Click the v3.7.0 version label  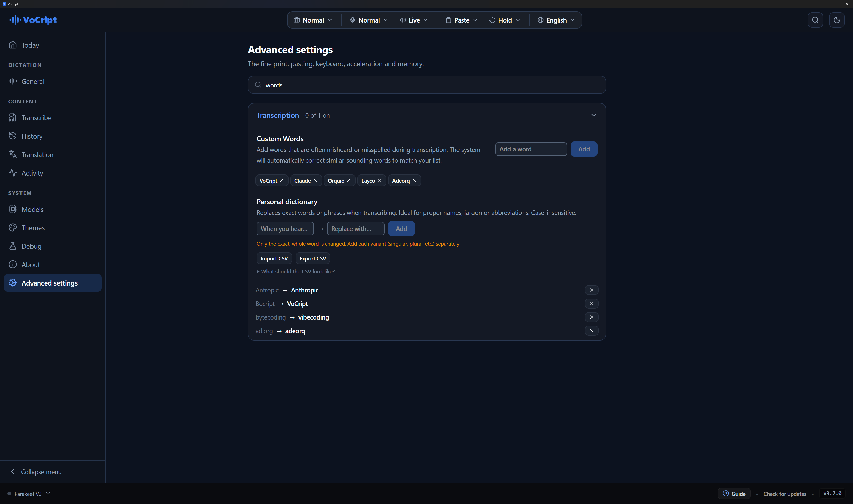[832, 494]
